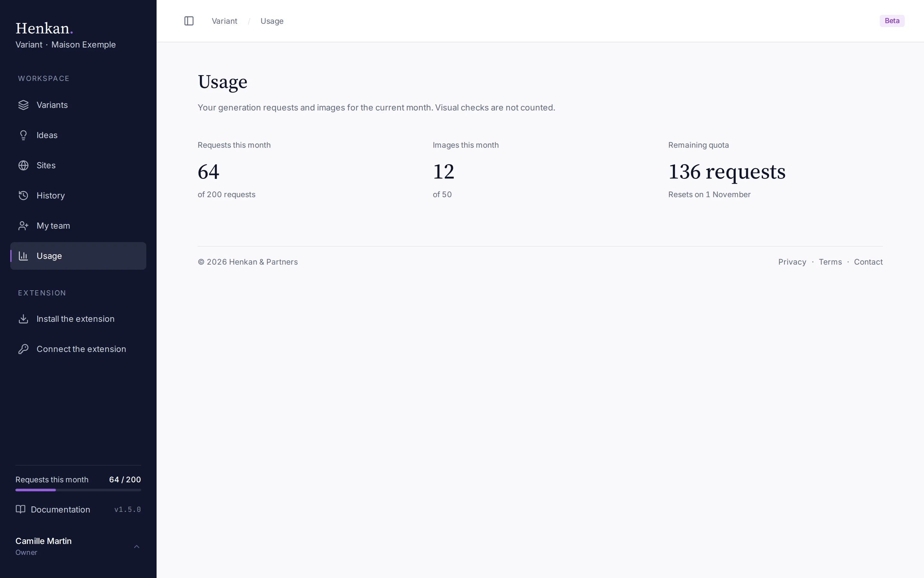The image size is (924, 578).
Task: Toggle the sidebar panel icon
Action: click(189, 21)
